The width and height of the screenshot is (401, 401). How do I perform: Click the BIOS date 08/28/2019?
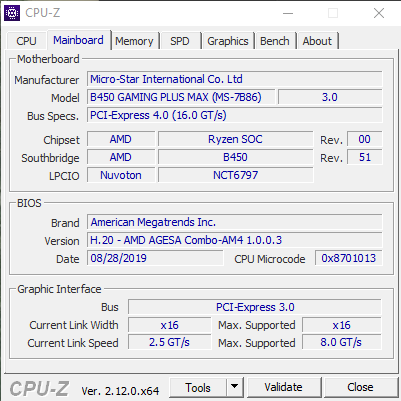155,258
